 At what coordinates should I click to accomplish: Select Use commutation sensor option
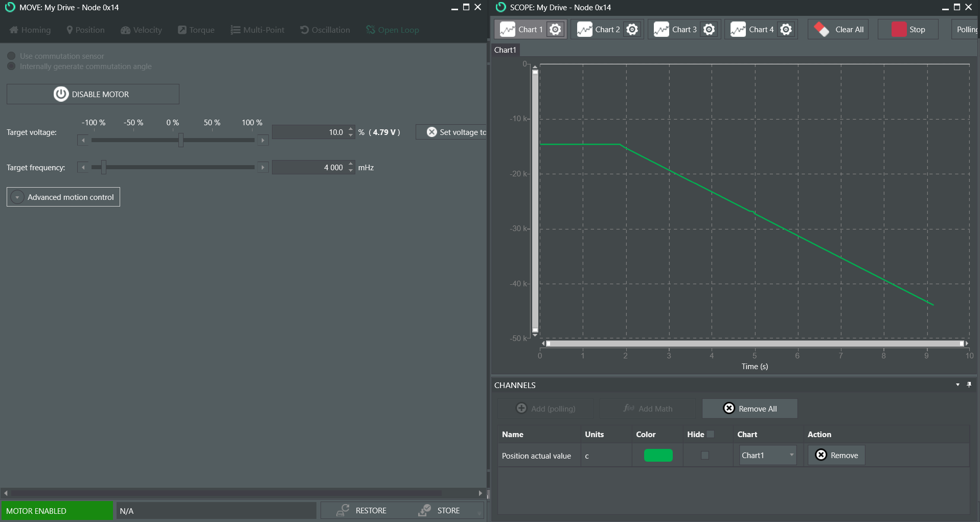point(11,56)
